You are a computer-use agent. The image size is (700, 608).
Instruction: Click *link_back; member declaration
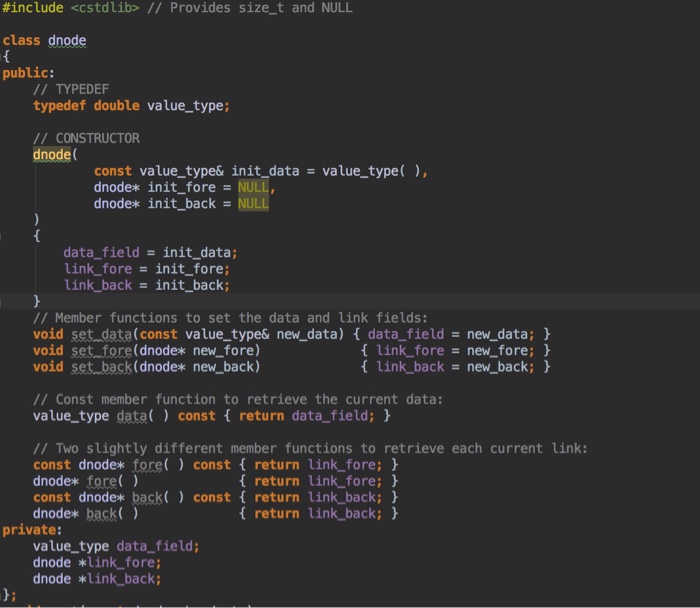(120, 579)
